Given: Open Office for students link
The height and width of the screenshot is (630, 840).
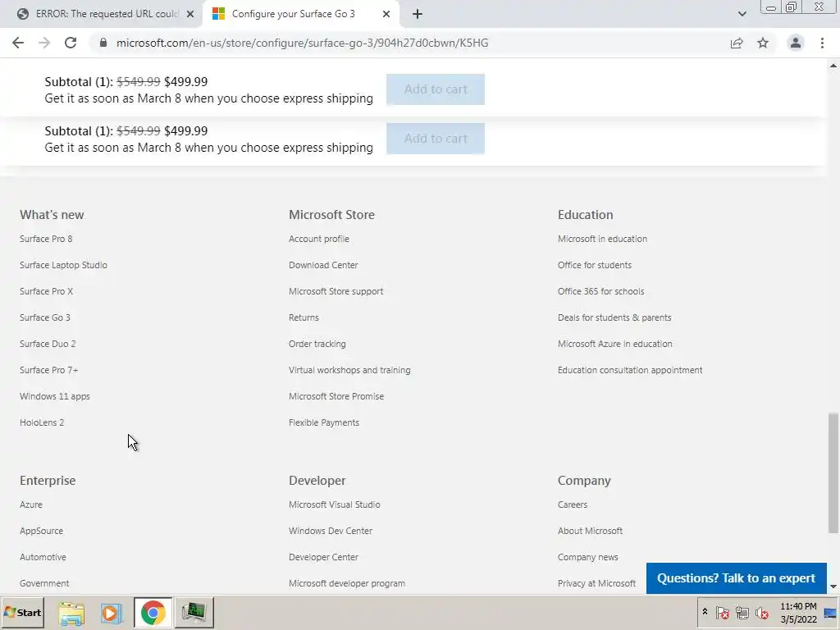Looking at the screenshot, I should point(595,265).
